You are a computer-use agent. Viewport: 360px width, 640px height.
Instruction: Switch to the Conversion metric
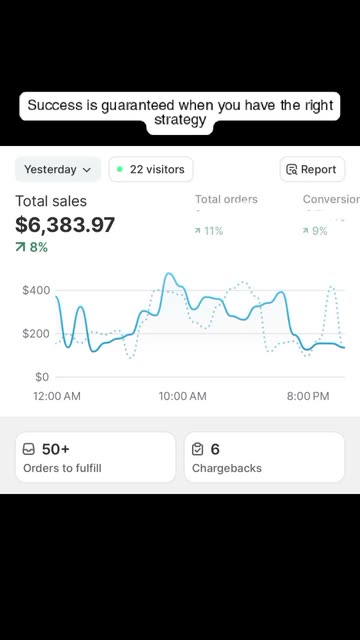331,199
